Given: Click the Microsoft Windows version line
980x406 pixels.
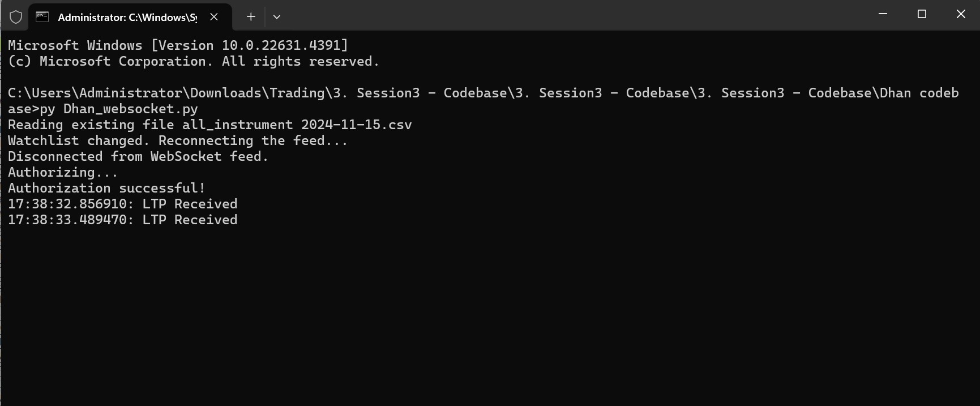Looking at the screenshot, I should coord(178,45).
